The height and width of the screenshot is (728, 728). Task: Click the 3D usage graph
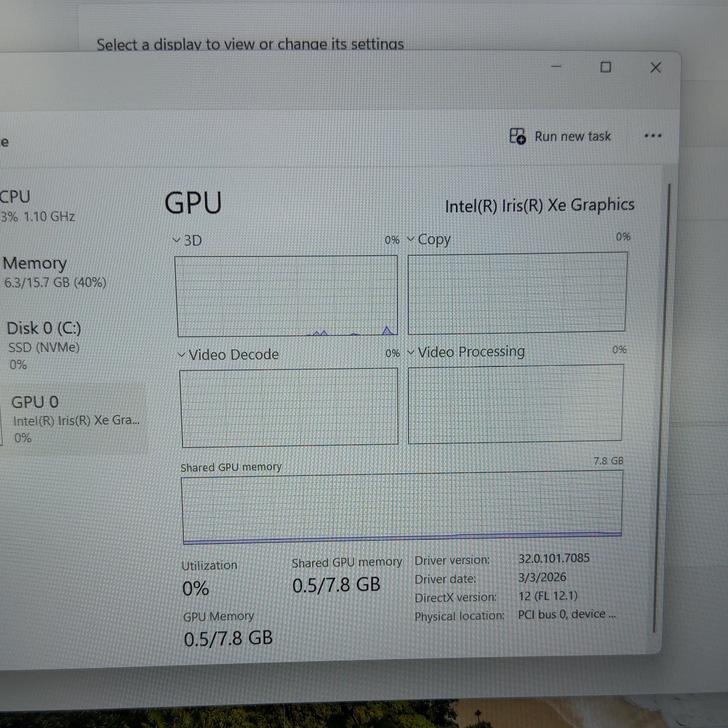(x=287, y=296)
